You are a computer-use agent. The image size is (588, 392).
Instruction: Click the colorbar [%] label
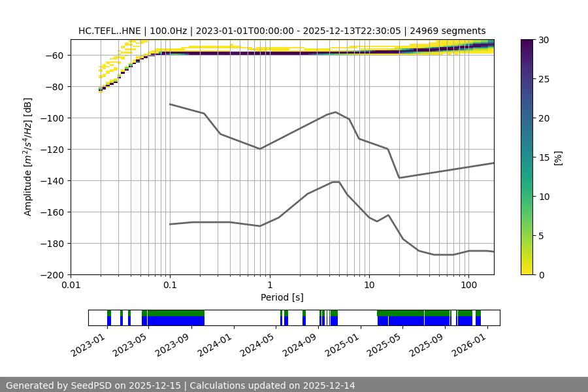coord(558,157)
